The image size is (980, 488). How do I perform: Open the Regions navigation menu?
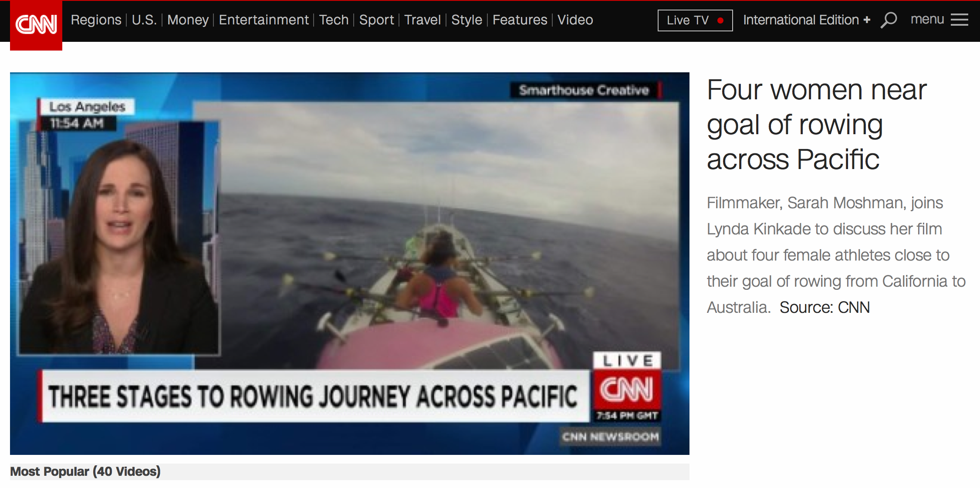pyautogui.click(x=96, y=20)
